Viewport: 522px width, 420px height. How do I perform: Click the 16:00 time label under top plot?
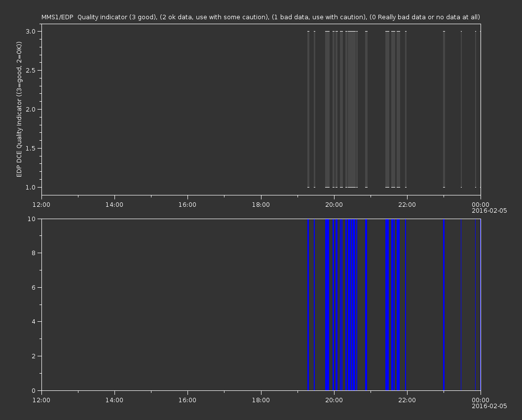click(x=187, y=204)
